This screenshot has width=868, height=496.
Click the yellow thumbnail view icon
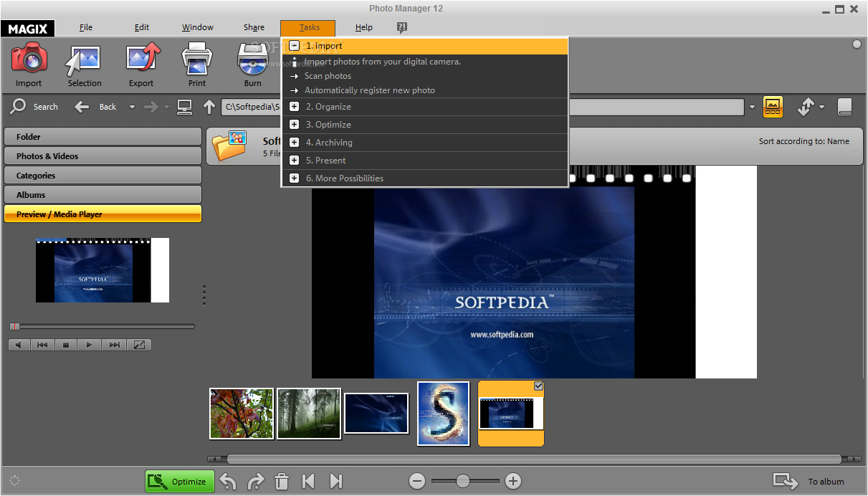tap(773, 107)
